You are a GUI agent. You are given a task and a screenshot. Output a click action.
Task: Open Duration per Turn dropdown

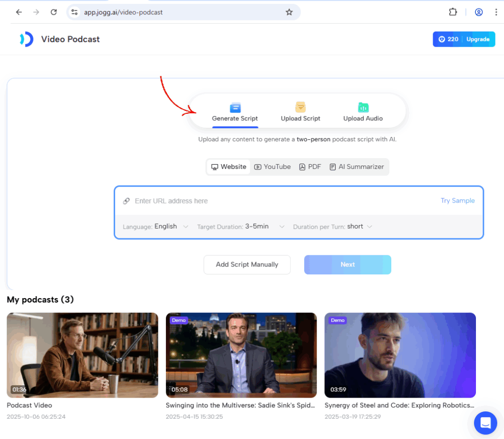[360, 227]
